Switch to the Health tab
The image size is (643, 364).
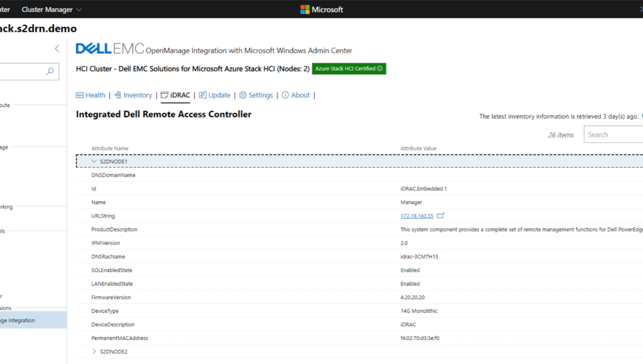(x=91, y=95)
